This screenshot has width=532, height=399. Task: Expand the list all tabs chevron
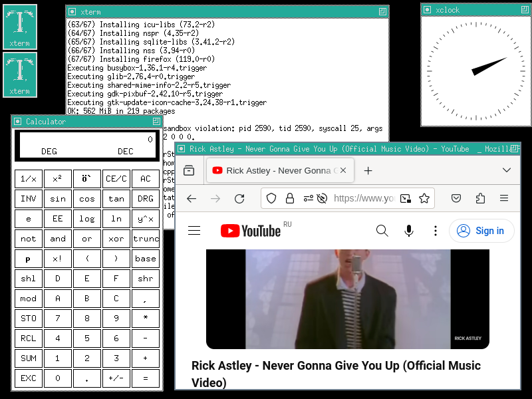pos(507,170)
